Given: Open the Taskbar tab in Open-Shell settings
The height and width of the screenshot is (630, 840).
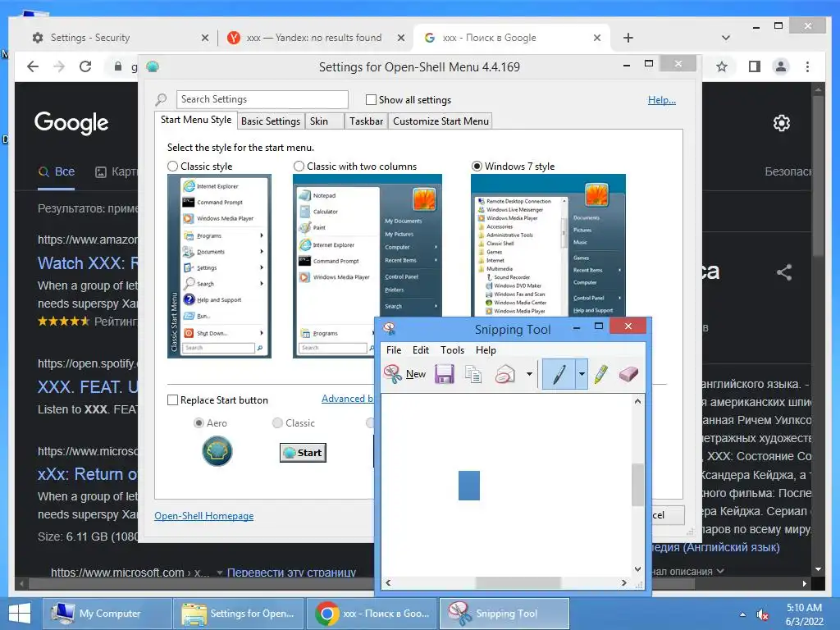Looking at the screenshot, I should coord(366,121).
